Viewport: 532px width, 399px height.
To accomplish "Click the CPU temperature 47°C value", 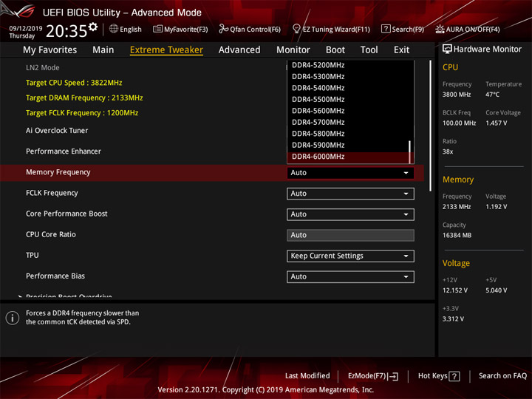I will pyautogui.click(x=492, y=95).
